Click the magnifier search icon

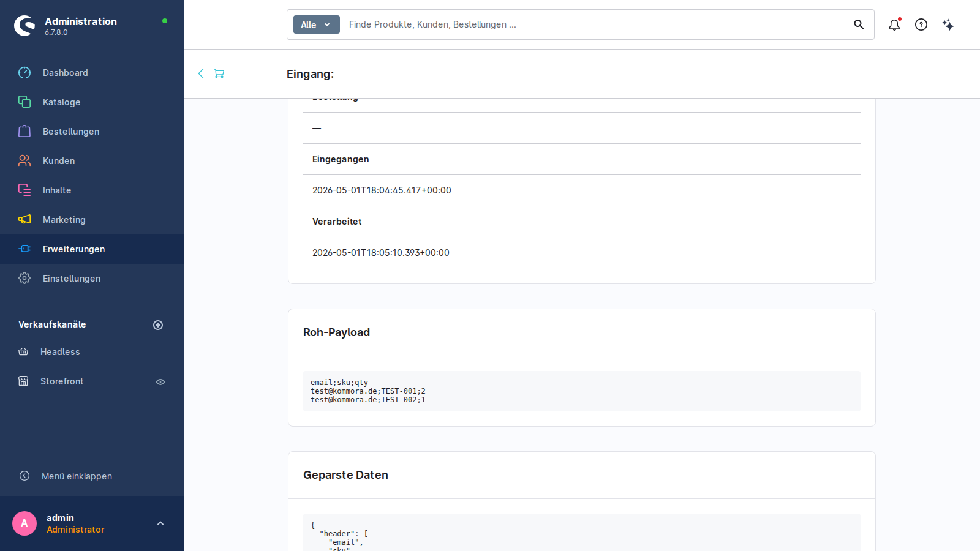click(x=859, y=24)
